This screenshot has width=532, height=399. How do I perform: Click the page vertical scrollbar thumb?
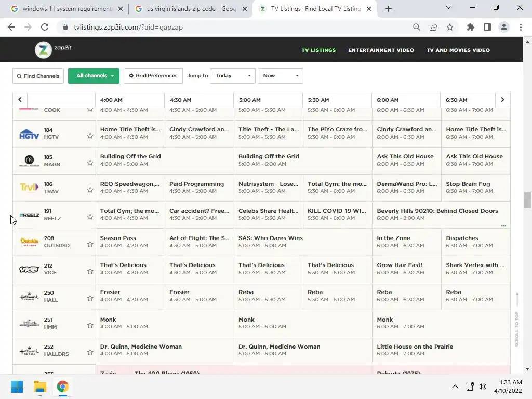pos(527,200)
